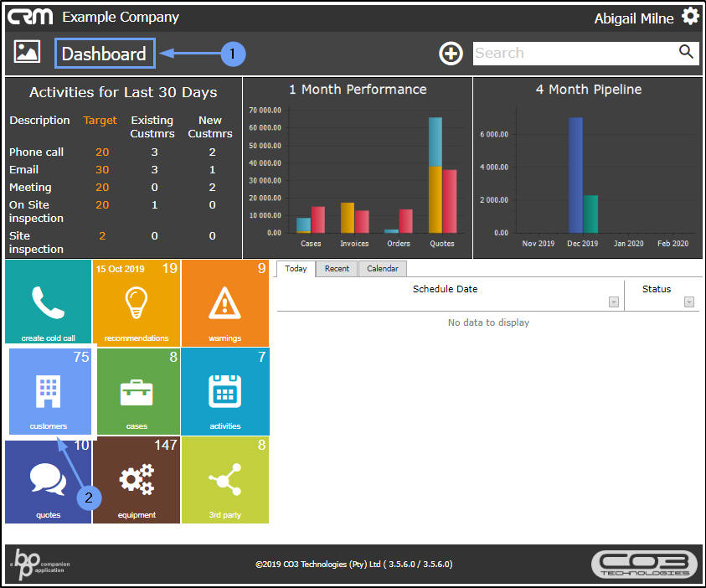
Task: Open the cases briefcase tile
Action: (x=138, y=391)
